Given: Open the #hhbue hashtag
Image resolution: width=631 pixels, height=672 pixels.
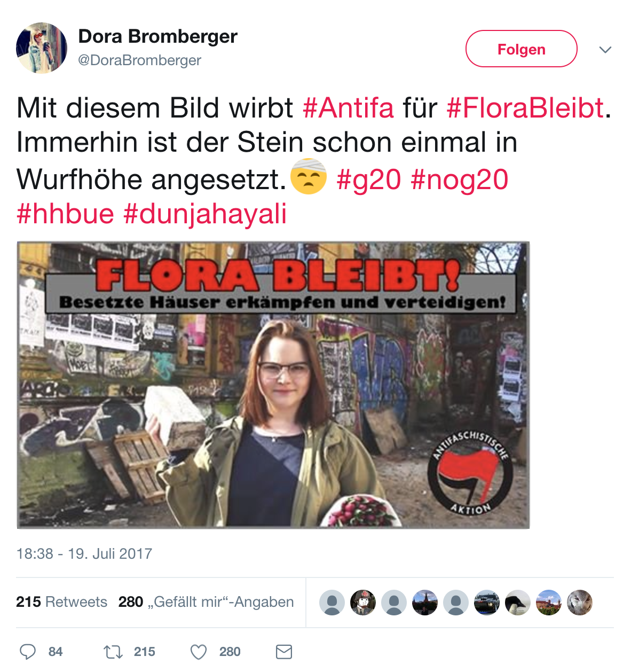Looking at the screenshot, I should [65, 214].
